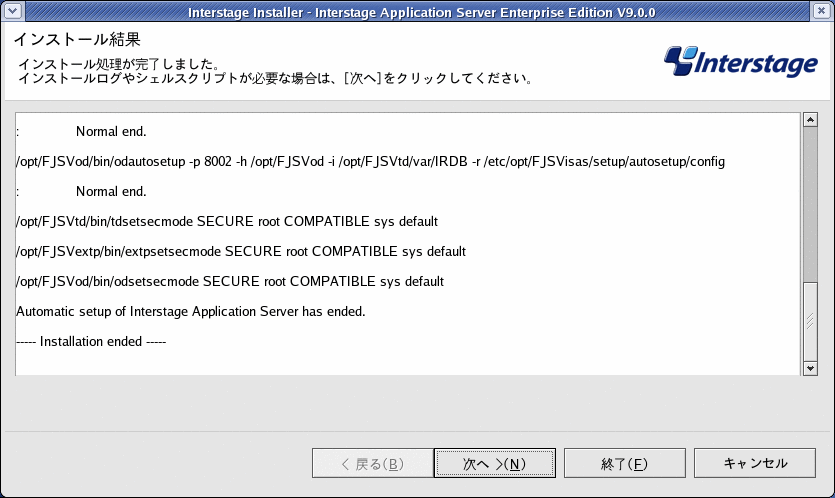Image resolution: width=835 pixels, height=498 pixels.
Task: Select the odsetsecmode SECURE log line
Action: click(230, 281)
